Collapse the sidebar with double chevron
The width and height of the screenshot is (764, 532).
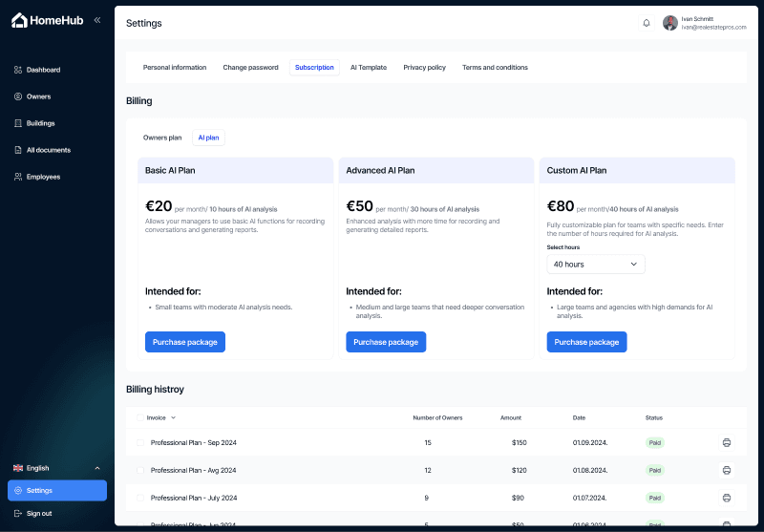pos(97,20)
